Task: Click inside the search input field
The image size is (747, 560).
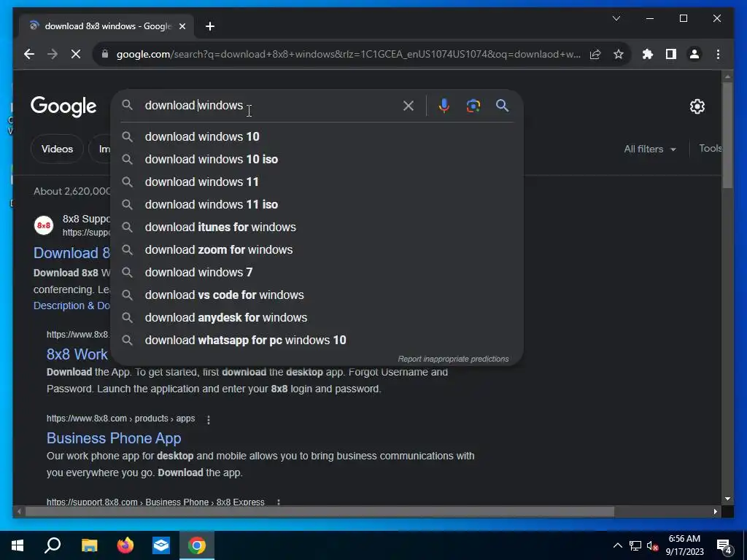Action: [x=271, y=105]
